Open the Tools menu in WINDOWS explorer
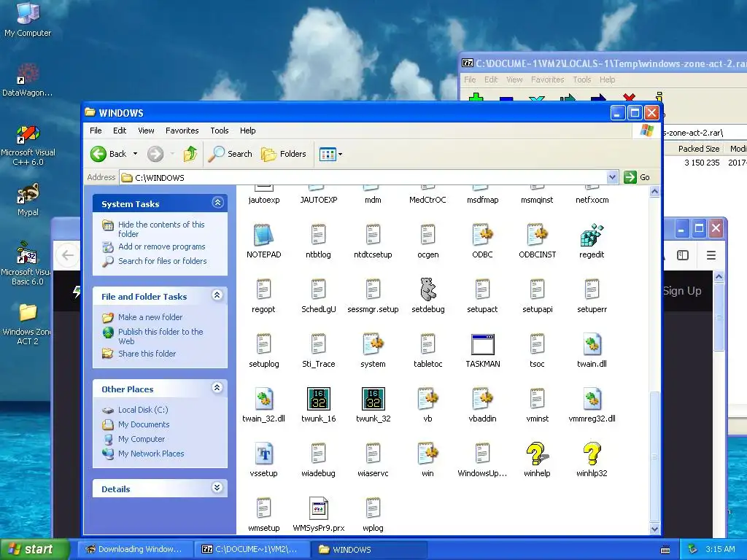This screenshot has width=747, height=560. (219, 131)
